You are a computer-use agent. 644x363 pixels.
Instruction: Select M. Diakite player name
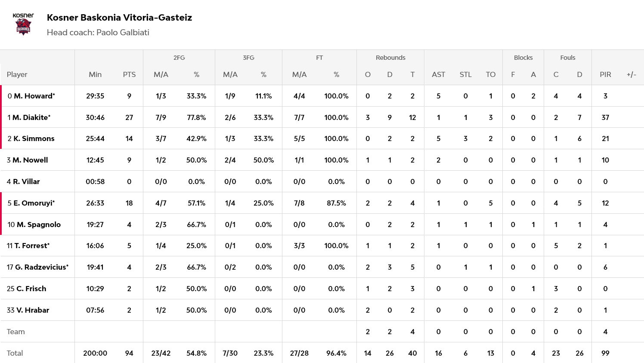(31, 117)
